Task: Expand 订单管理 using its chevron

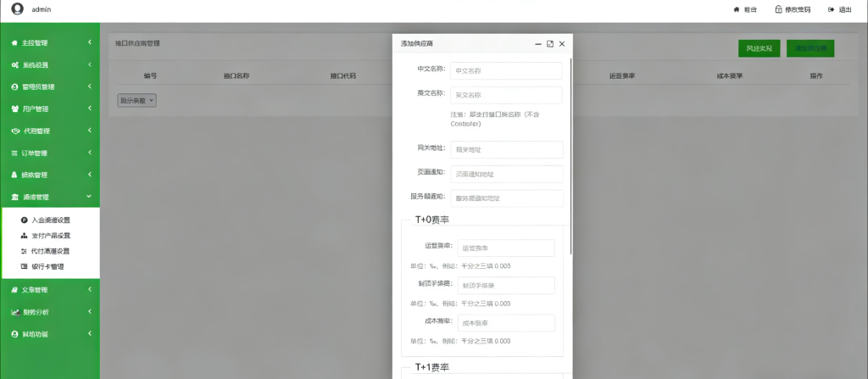Action: 89,153
